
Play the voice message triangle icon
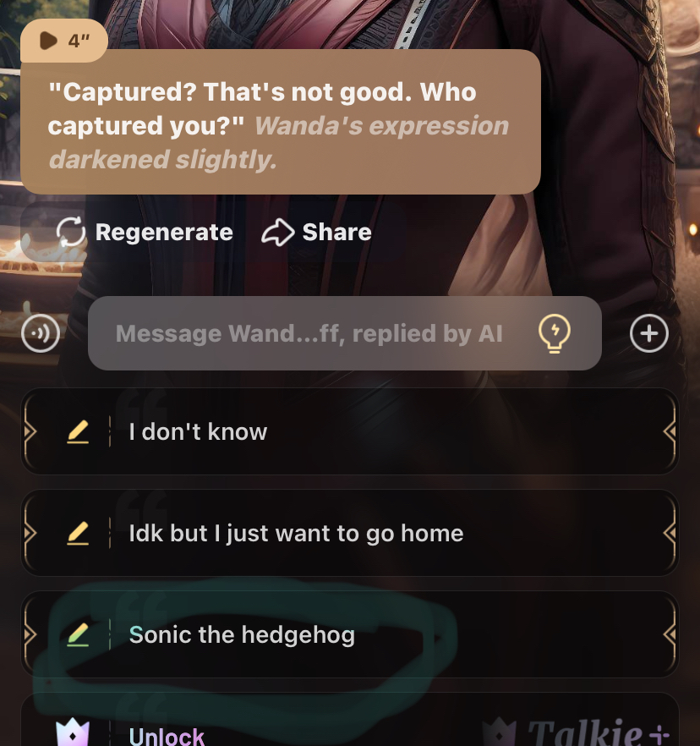48,41
